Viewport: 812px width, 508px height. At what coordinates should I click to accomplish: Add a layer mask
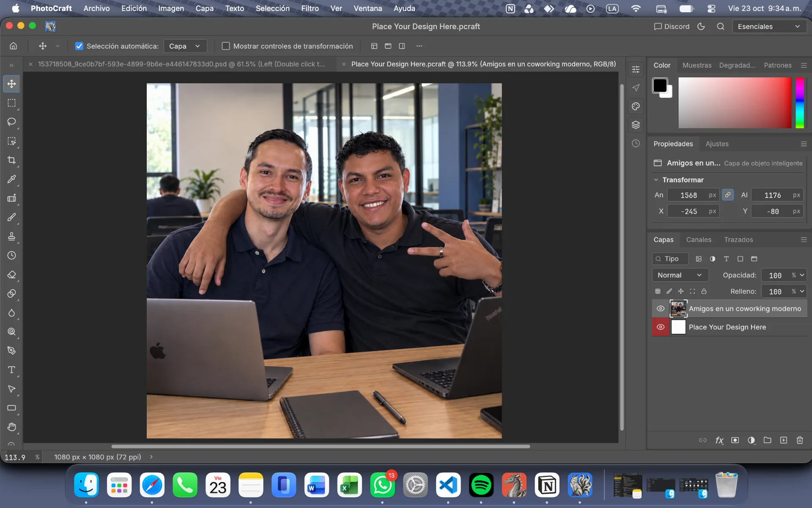click(735, 440)
